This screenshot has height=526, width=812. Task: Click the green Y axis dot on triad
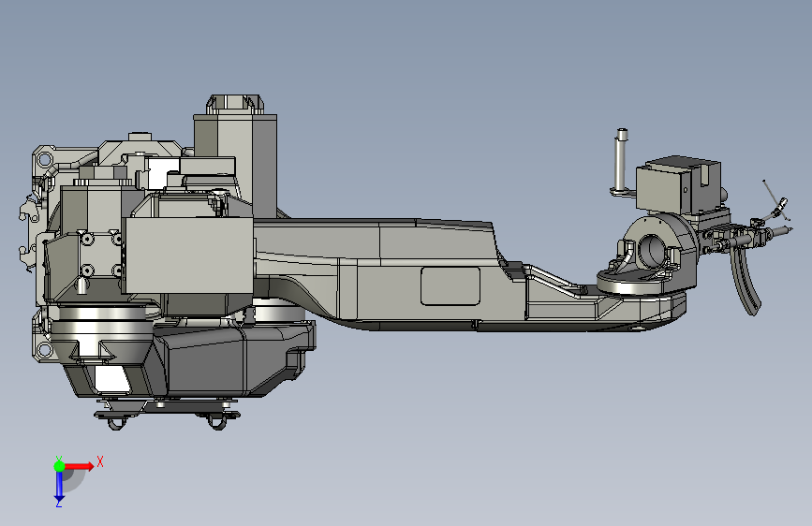[59, 466]
